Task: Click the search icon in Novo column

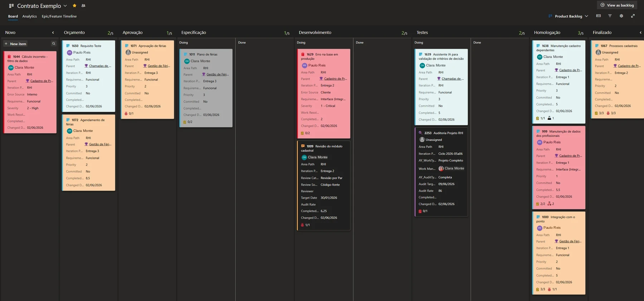Action: pyautogui.click(x=54, y=44)
